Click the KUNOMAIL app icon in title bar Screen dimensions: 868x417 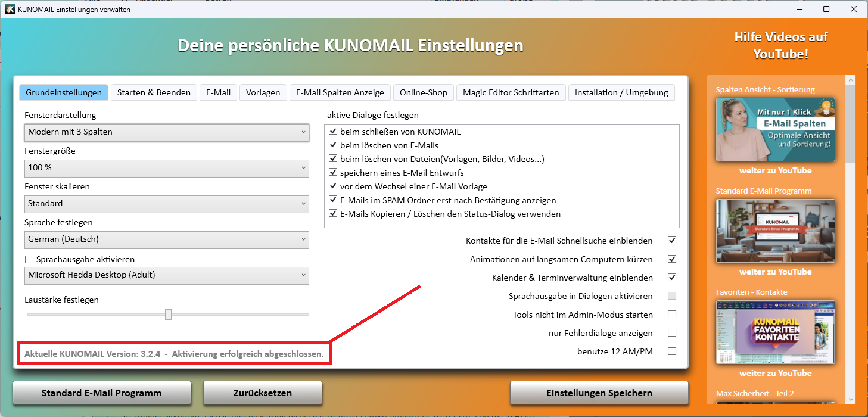tap(10, 9)
